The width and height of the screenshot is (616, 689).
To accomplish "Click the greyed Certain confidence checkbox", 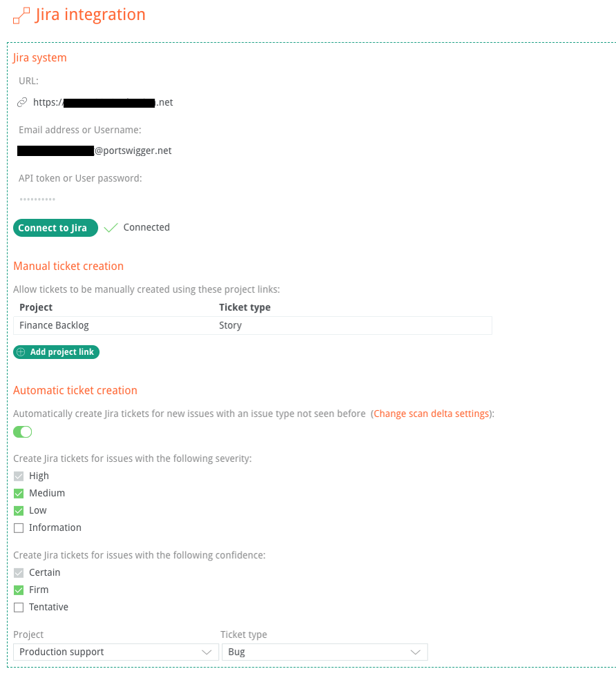I will click(19, 572).
